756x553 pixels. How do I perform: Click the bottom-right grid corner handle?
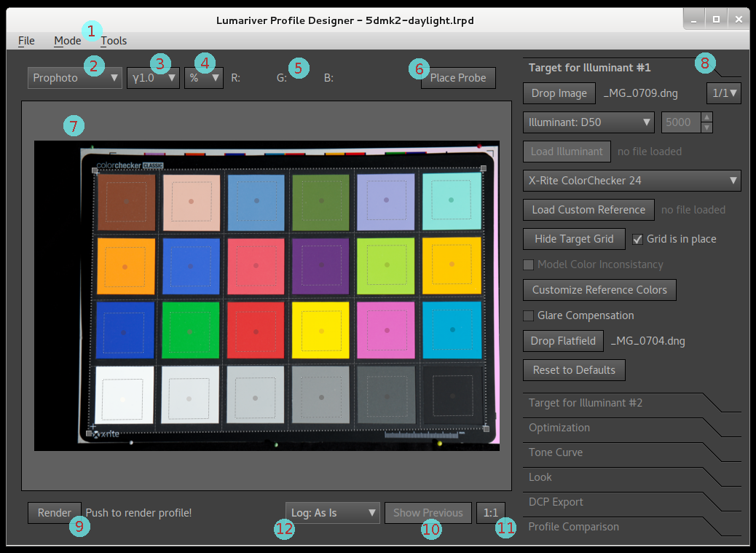487,428
